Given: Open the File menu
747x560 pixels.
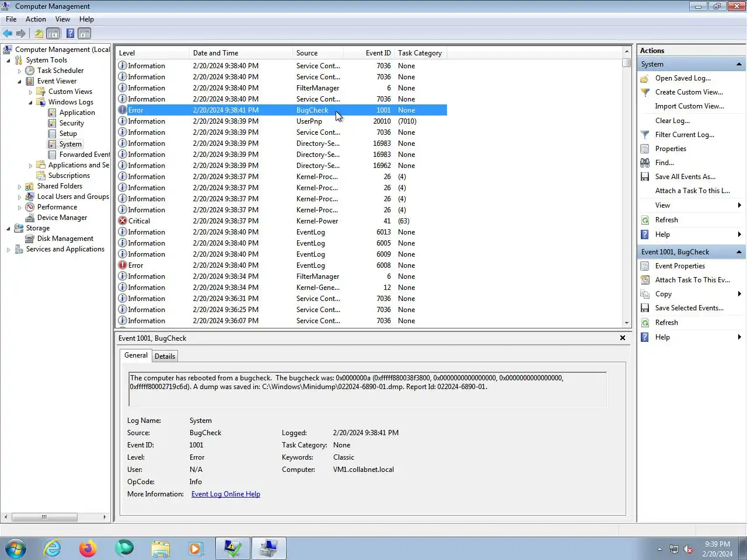Looking at the screenshot, I should tap(11, 19).
